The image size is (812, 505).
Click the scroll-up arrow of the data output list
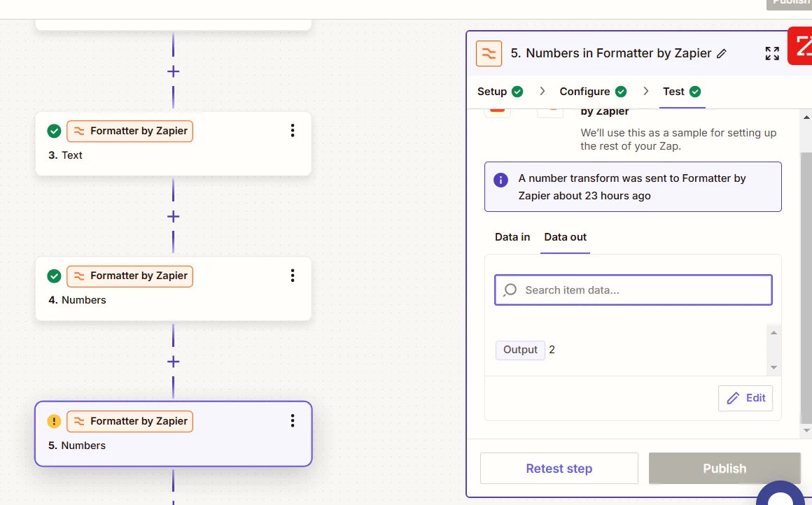[773, 333]
